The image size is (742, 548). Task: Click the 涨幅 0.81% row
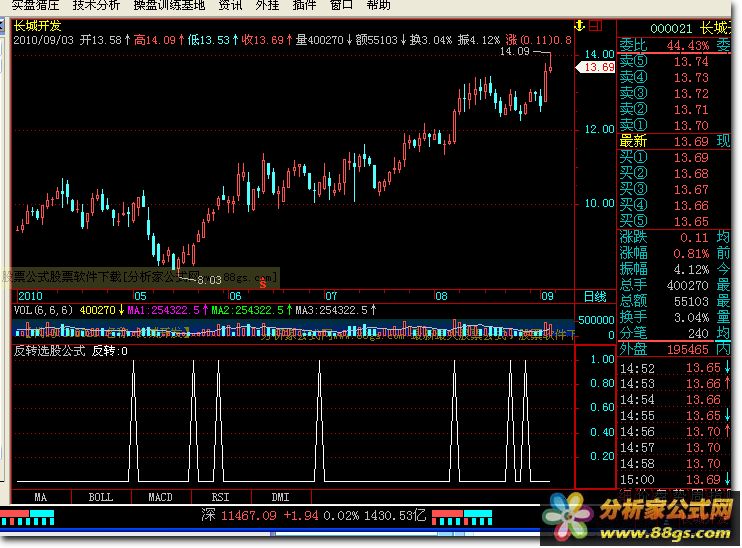pos(674,254)
